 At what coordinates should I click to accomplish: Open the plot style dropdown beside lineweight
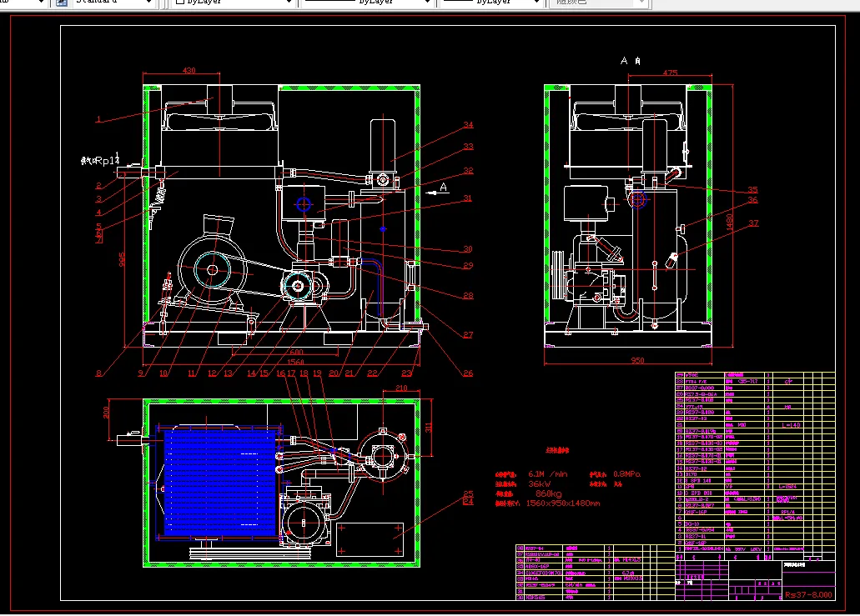click(x=598, y=3)
